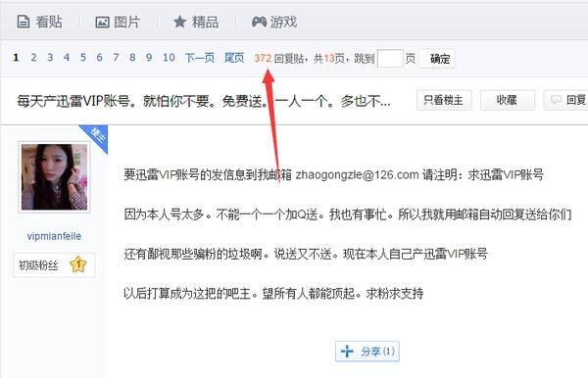
Task: Open page 10 in pagination
Action: tap(169, 58)
